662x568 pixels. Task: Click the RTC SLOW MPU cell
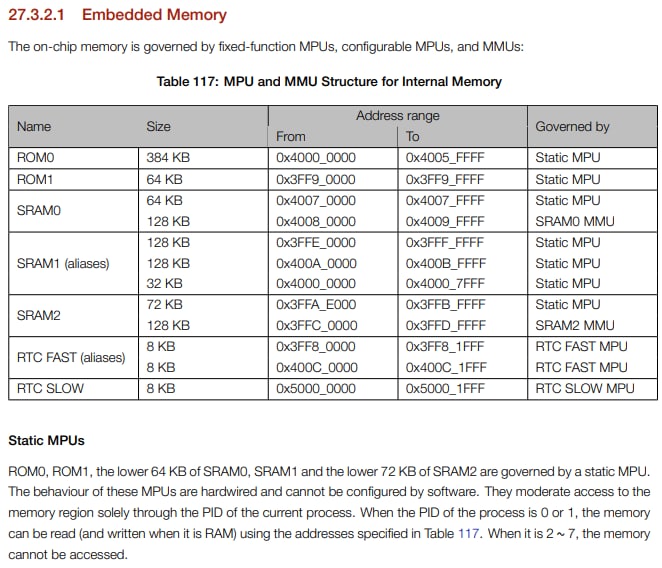(583, 389)
